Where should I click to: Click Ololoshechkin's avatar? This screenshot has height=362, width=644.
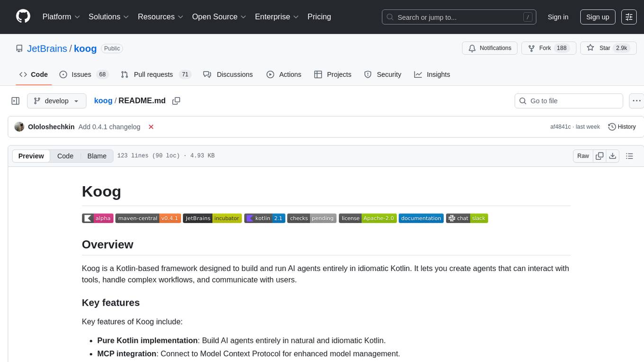(x=19, y=127)
